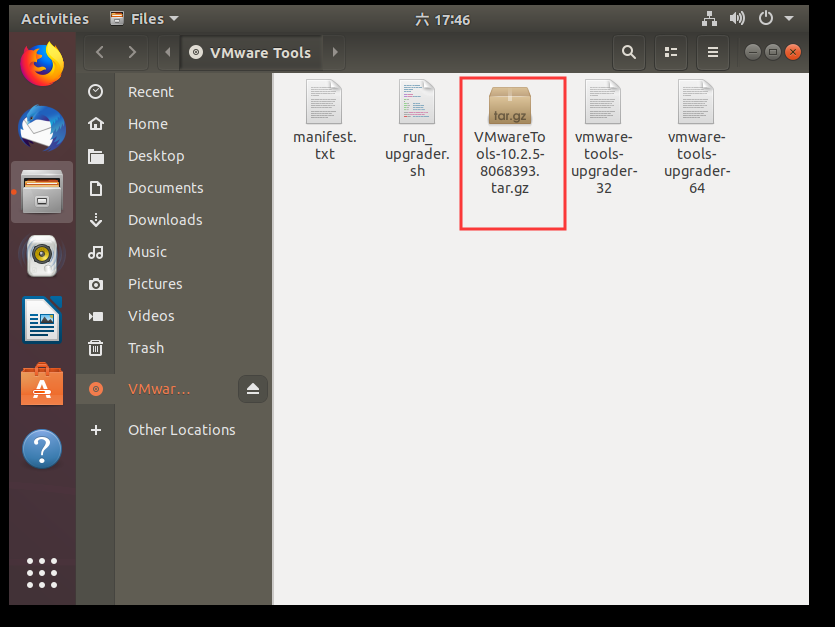Screen dimensions: 835x627
Task: Click the network status icon
Action: coord(709,19)
